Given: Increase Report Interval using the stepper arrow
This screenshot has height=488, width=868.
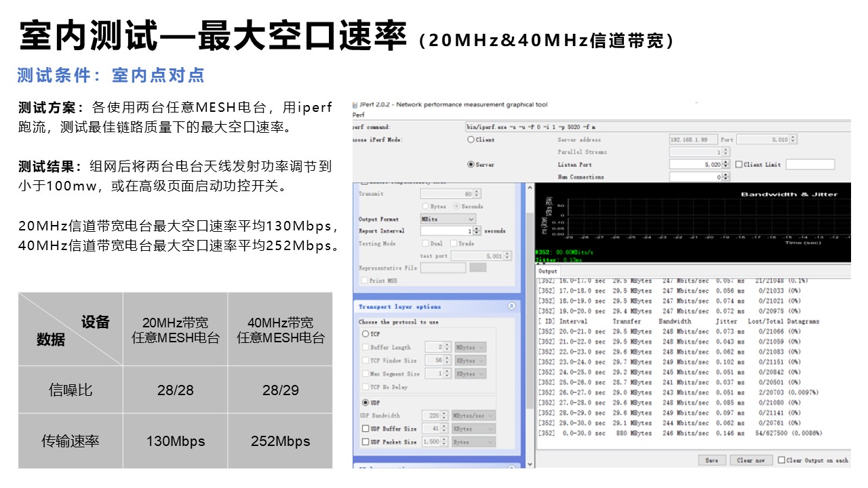Looking at the screenshot, I should [x=477, y=228].
